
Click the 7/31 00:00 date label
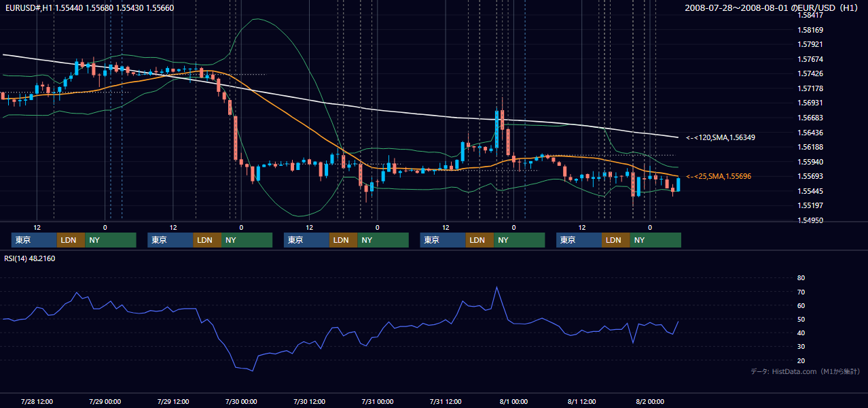coord(378,401)
